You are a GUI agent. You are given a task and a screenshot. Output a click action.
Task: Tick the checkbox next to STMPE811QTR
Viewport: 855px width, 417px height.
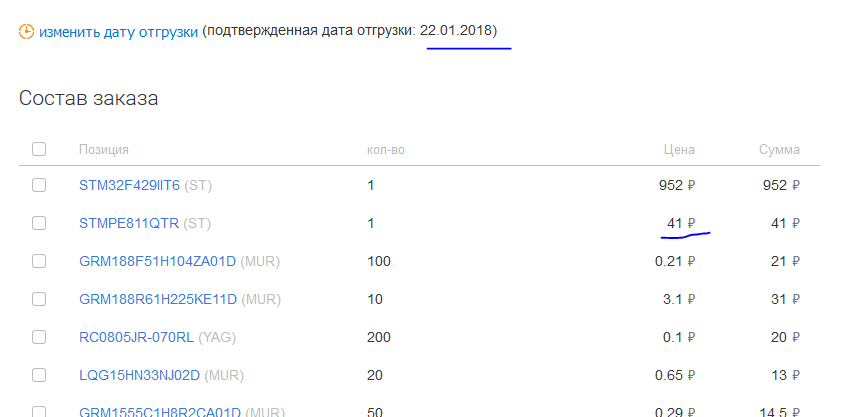[39, 223]
